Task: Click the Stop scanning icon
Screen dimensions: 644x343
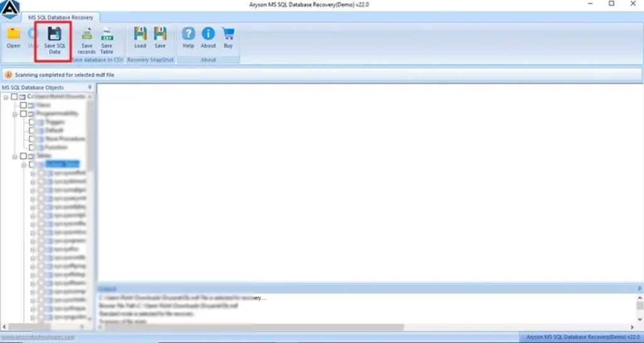Action: pyautogui.click(x=31, y=38)
